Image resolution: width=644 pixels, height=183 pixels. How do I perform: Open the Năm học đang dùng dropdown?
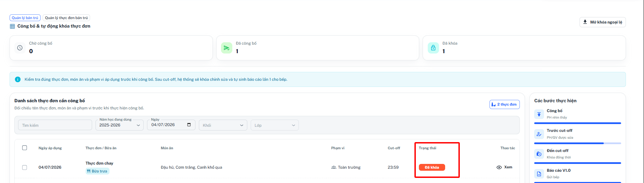click(119, 125)
